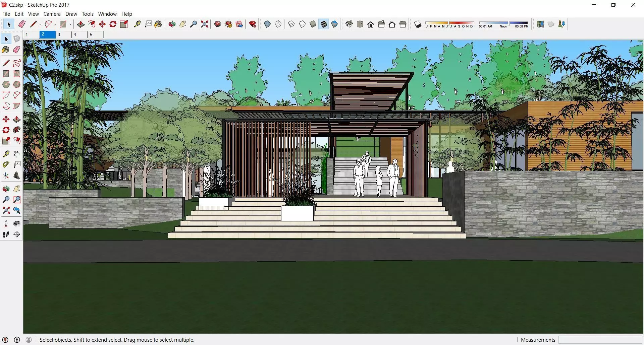Click the Zoom Extents icon in the top toolbar

pos(204,24)
